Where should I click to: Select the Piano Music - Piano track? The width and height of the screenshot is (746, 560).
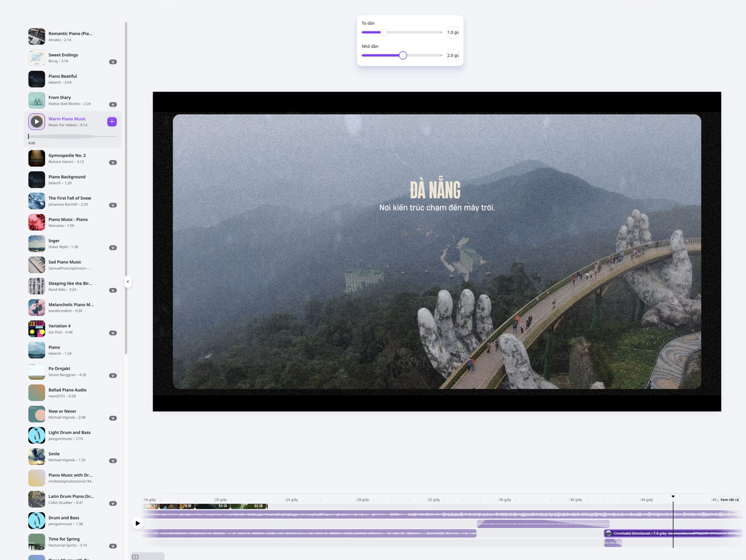pyautogui.click(x=72, y=222)
